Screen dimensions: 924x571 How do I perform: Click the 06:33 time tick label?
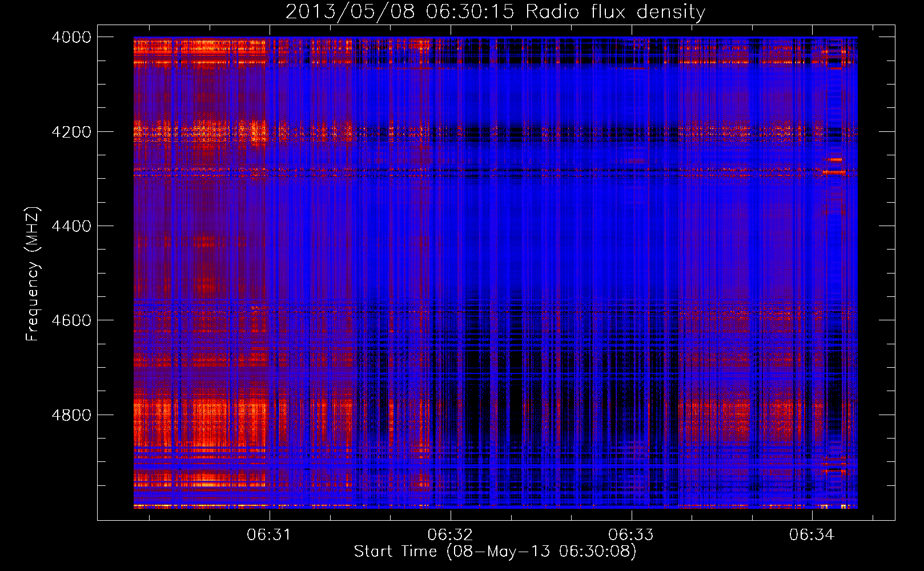[x=631, y=534]
